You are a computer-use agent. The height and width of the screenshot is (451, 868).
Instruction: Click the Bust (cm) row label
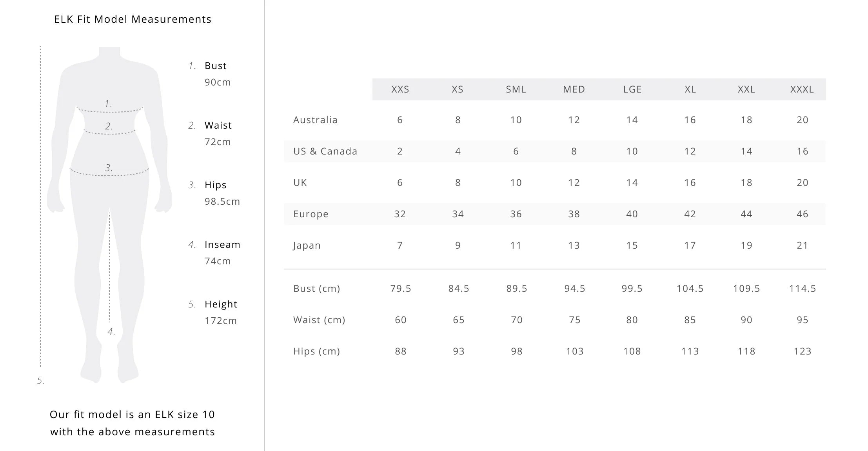317,289
